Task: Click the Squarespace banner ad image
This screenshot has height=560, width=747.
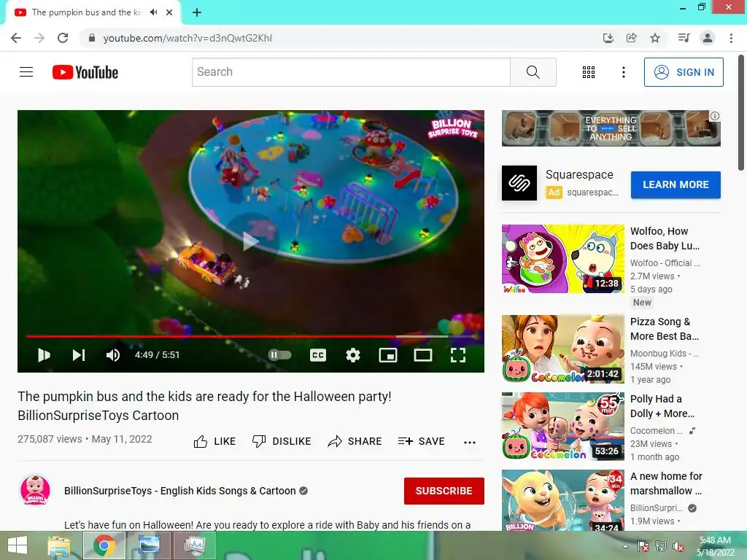Action: tap(611, 128)
